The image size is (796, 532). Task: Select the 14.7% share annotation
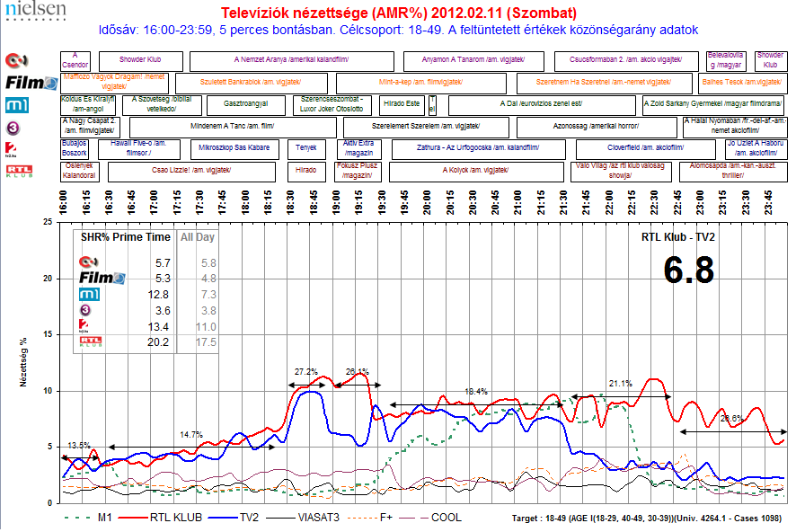[191, 435]
